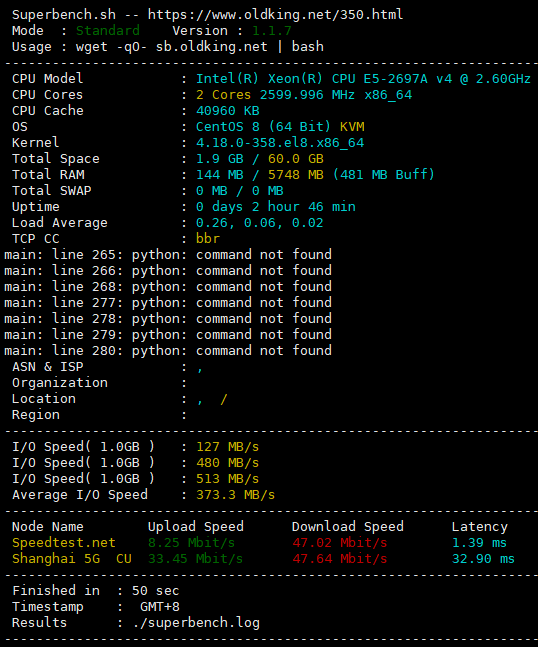Click the 47.64 Mbit/s download speed
The image size is (538, 647).
(x=340, y=559)
